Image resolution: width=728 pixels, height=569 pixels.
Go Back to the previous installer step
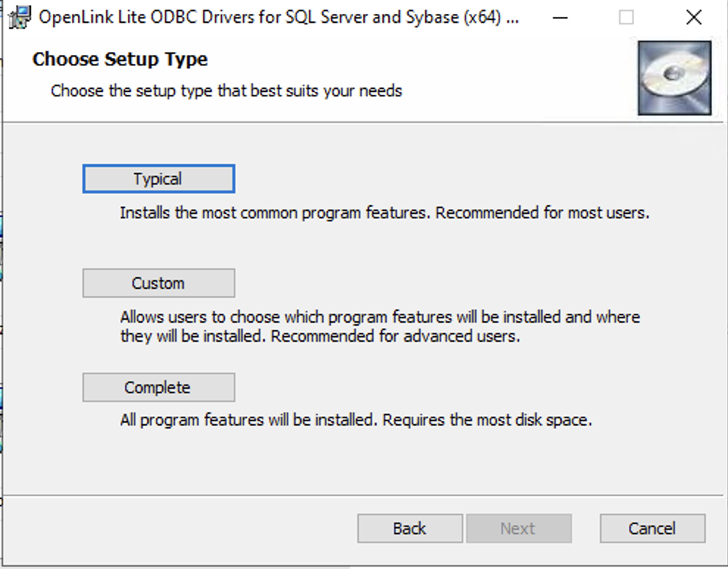coord(409,528)
